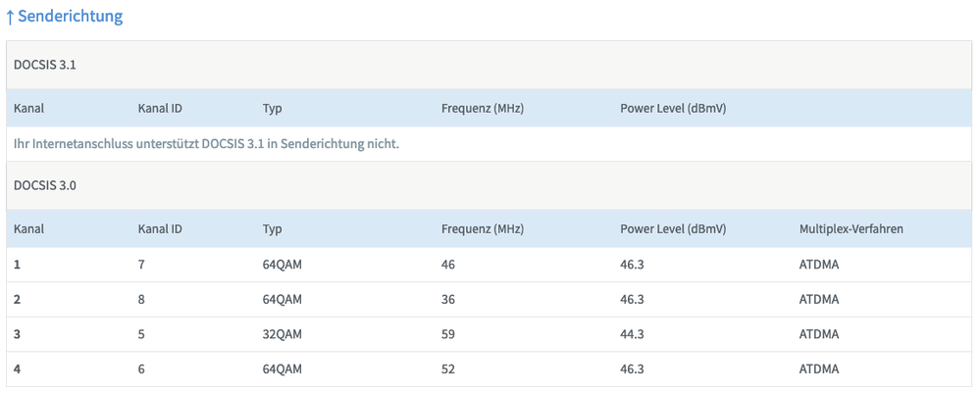Select Kanal ID 8 in second row
Screen dimensions: 980x394
pos(142,299)
